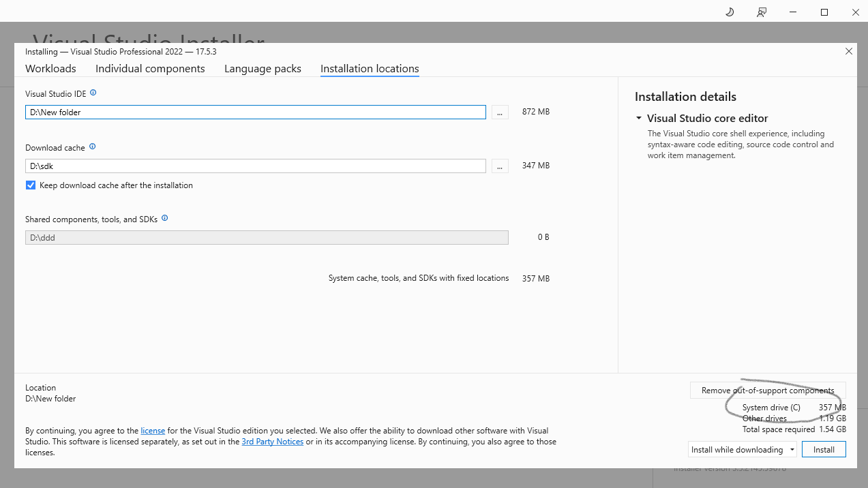The width and height of the screenshot is (868, 488).
Task: Click the disabled D:\ddd shared components field
Action: pos(267,237)
